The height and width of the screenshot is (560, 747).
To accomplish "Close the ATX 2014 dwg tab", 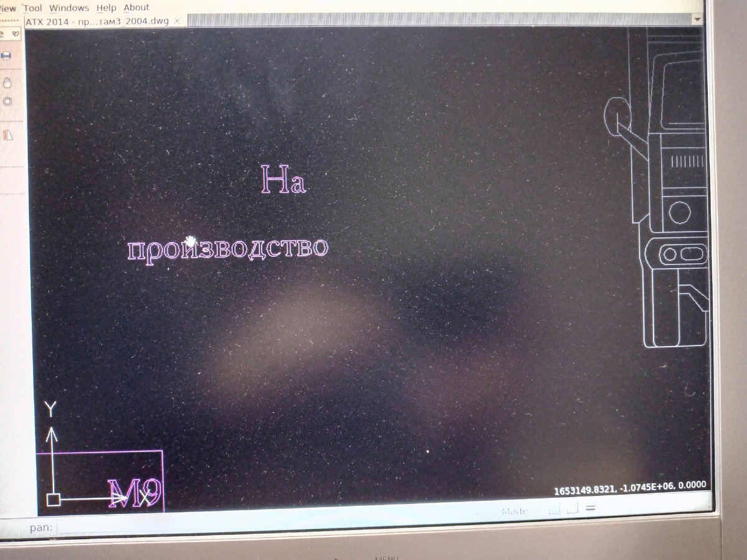I will point(177,21).
